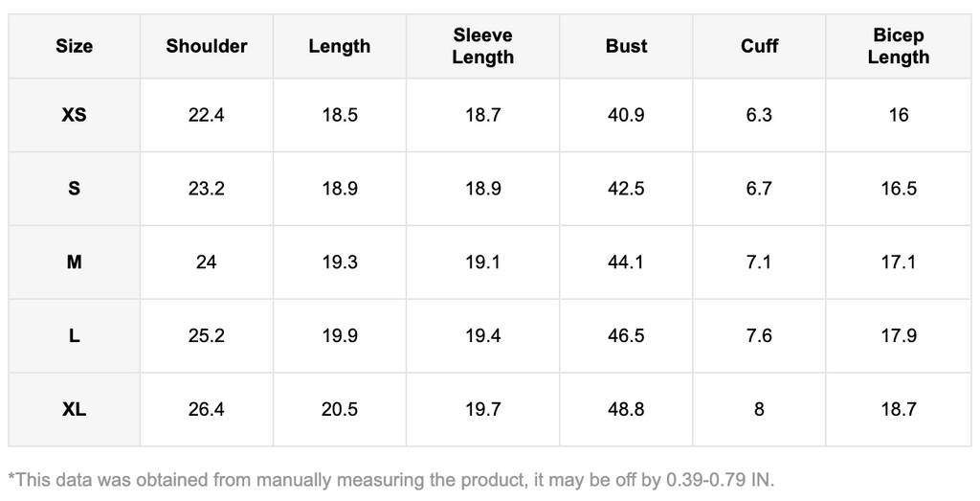Select the XL bust value 48.8
The image size is (980, 501).
point(626,410)
